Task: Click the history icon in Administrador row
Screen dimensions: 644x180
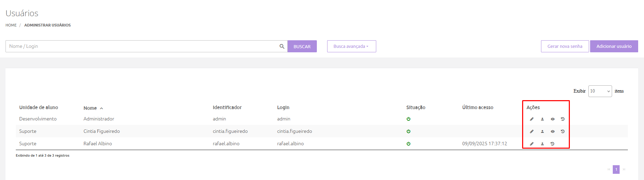Action: point(563,119)
